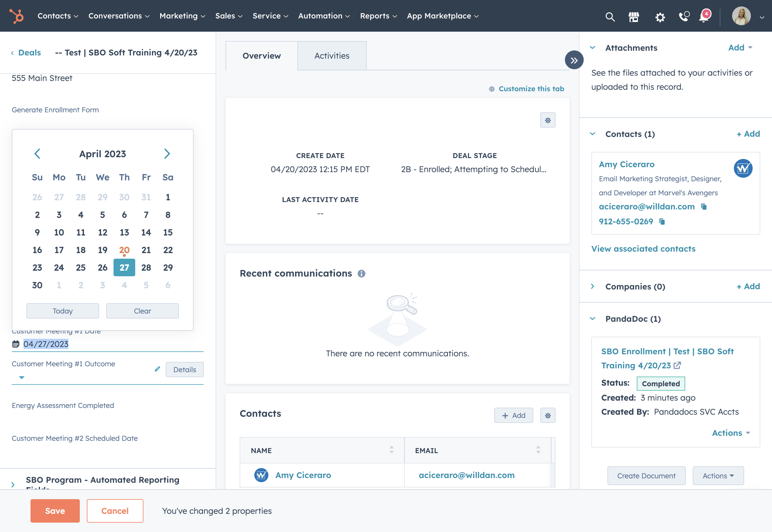
Task: Click the Today button in calendar
Action: [63, 311]
